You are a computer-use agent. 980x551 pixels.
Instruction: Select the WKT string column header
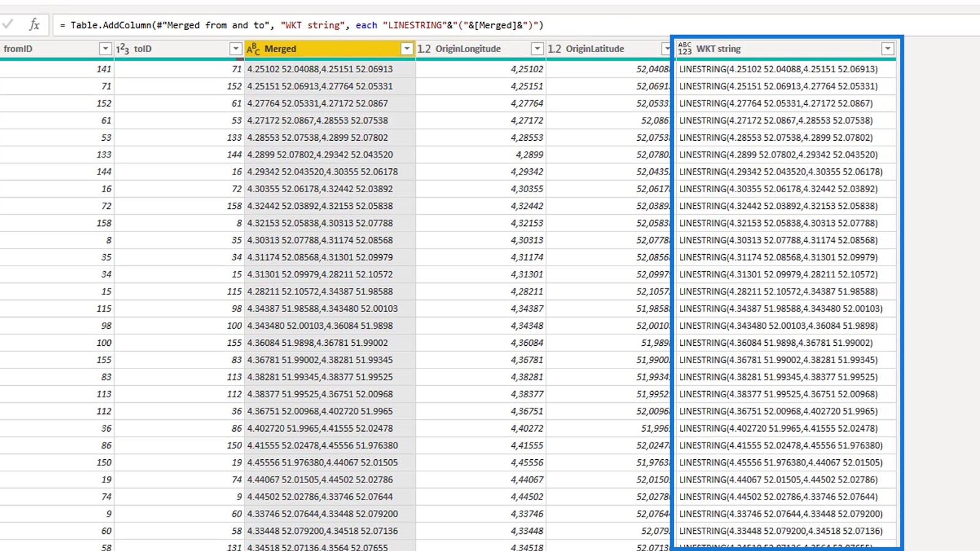[786, 48]
